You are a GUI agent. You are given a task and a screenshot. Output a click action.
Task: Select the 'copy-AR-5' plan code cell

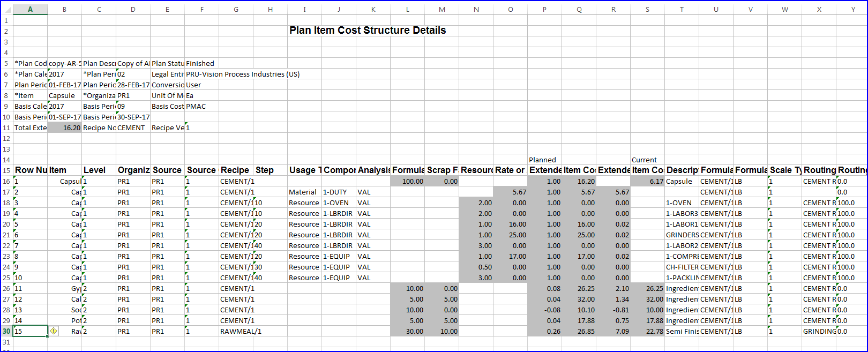[64, 63]
